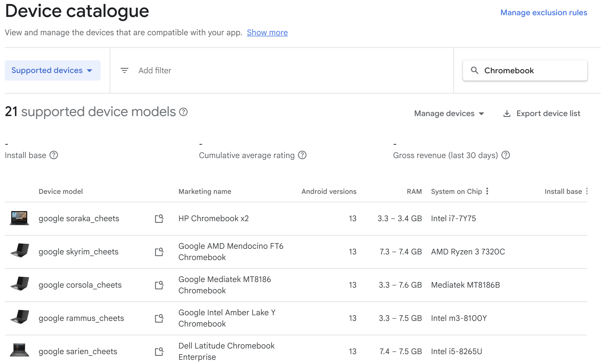Click help icon beside Gross revenue
Screen dimensions: 609x364
click(x=506, y=155)
